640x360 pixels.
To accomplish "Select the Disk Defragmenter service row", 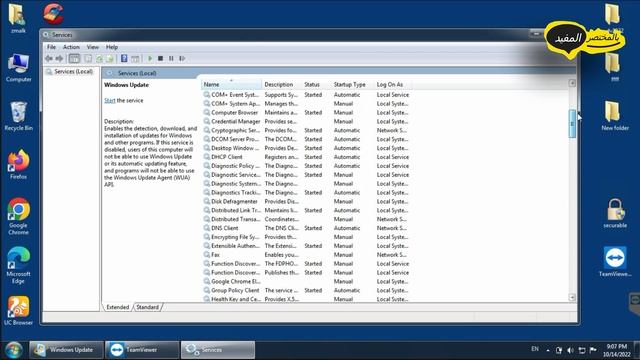I will point(306,202).
